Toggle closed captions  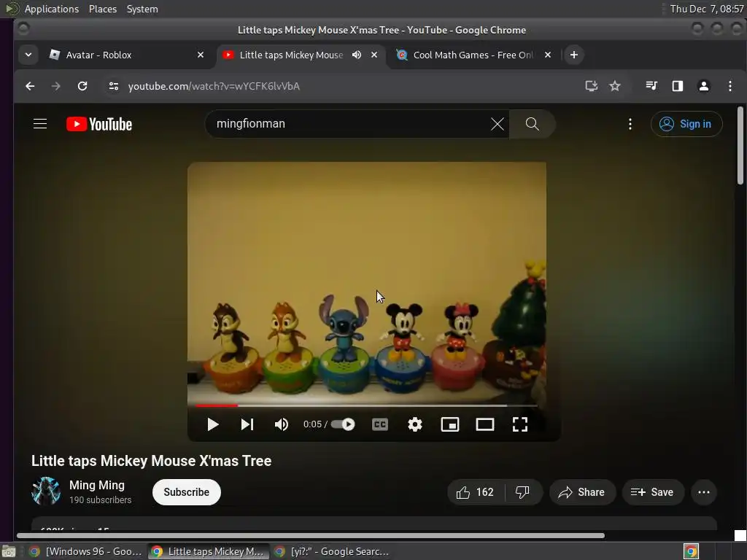pos(379,424)
